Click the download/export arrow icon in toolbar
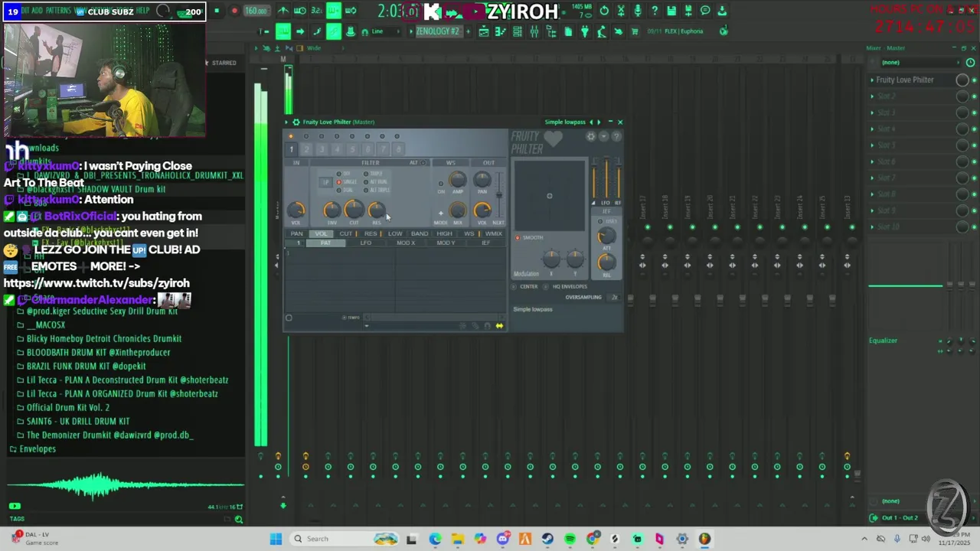The height and width of the screenshot is (551, 980). 722,11
